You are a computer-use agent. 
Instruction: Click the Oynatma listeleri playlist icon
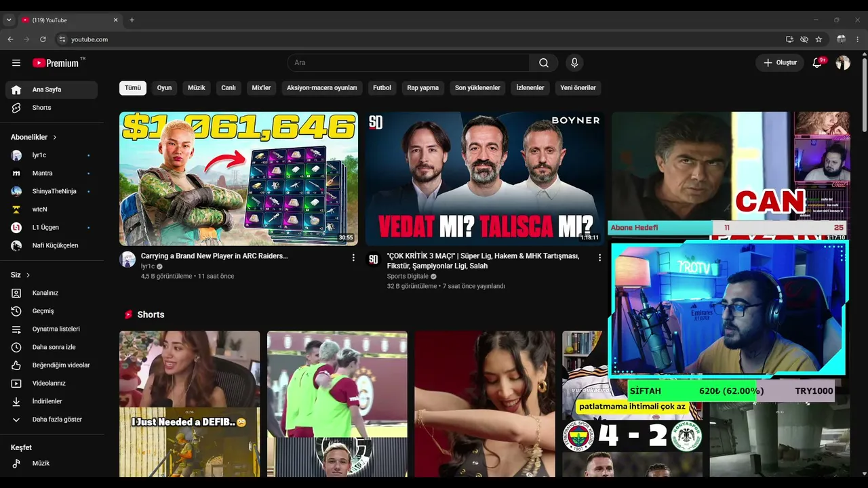(16, 329)
